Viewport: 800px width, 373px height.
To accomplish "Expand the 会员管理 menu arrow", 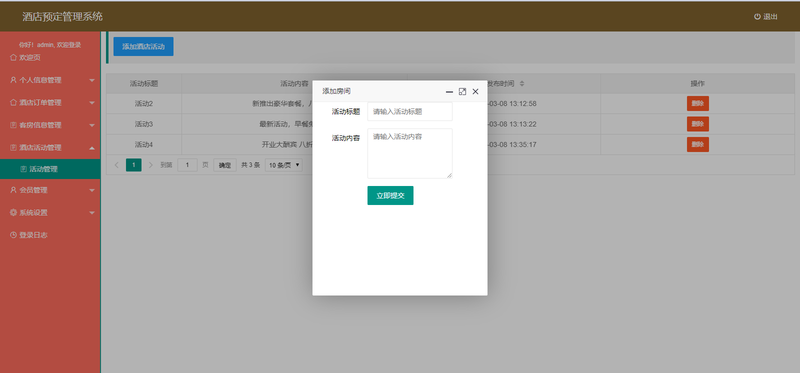I will (92, 190).
